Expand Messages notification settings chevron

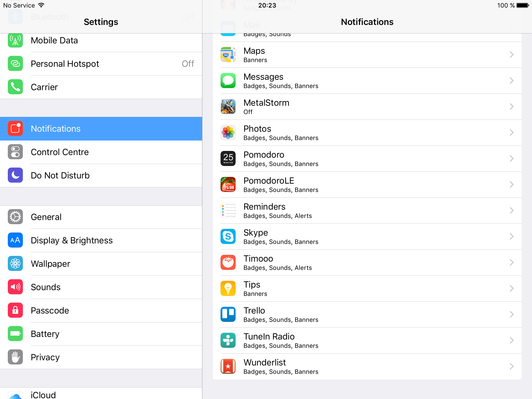(511, 81)
